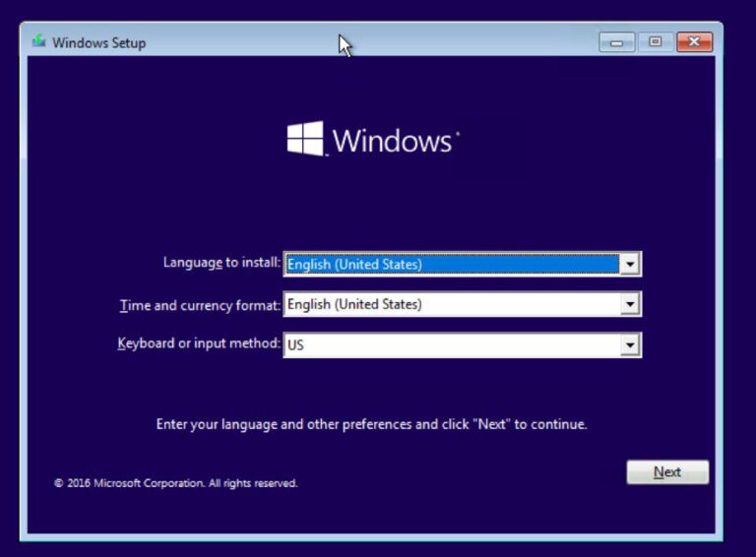Screen dimensions: 756x557
Task: Click the Time and currency format field
Action: point(451,305)
